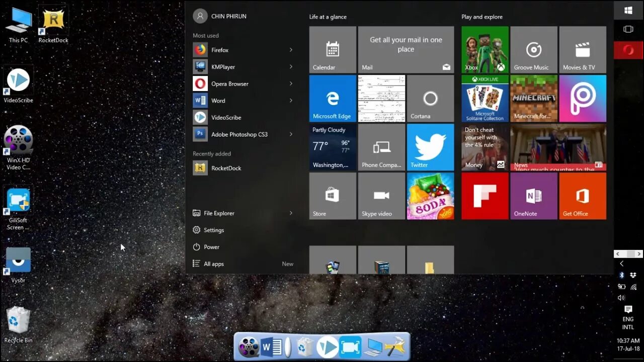Select the GiliSoft Screen Recorder desktop icon
Screen dimensions: 644x362
(18, 209)
